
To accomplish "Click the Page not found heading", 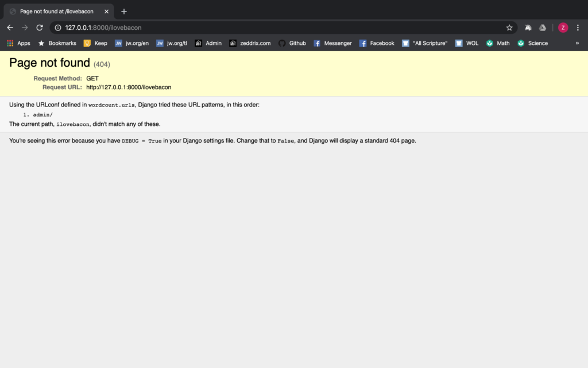I will (x=49, y=63).
